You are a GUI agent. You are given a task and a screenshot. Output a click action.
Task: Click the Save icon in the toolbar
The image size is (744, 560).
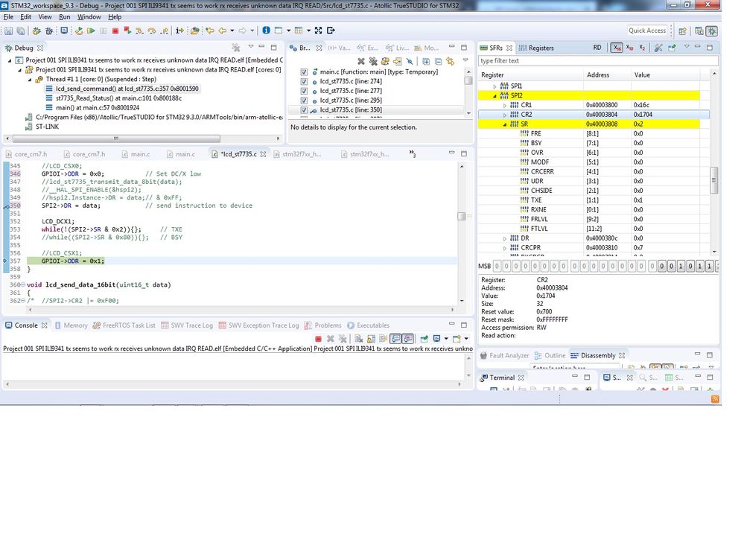tap(8, 31)
